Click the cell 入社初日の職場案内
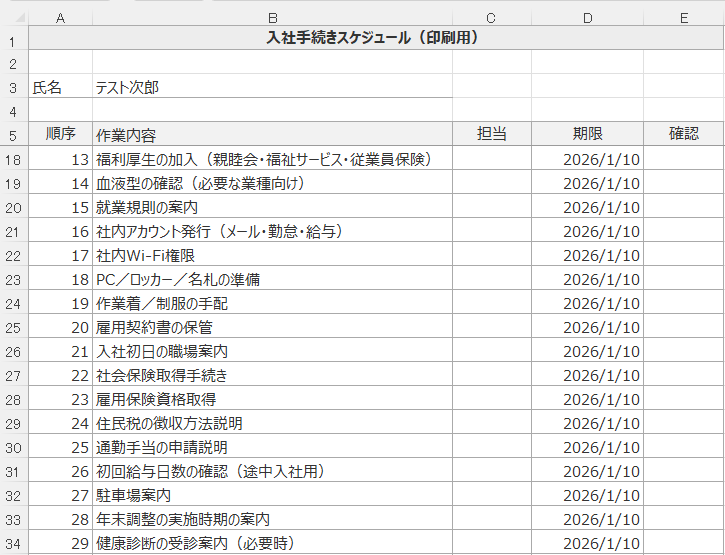 tap(272, 351)
